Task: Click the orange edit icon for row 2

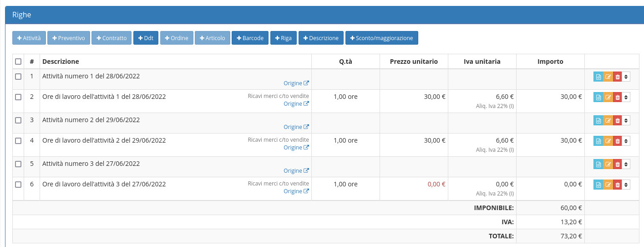Action: 608,97
